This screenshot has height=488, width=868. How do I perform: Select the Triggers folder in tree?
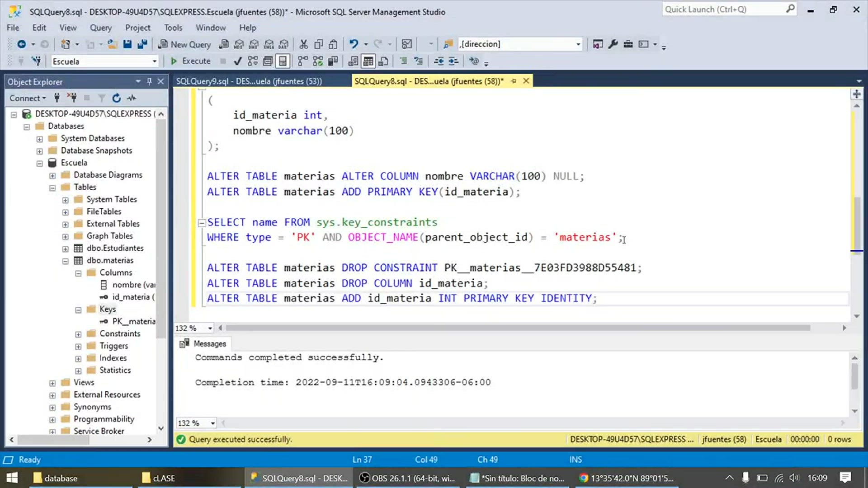(113, 346)
